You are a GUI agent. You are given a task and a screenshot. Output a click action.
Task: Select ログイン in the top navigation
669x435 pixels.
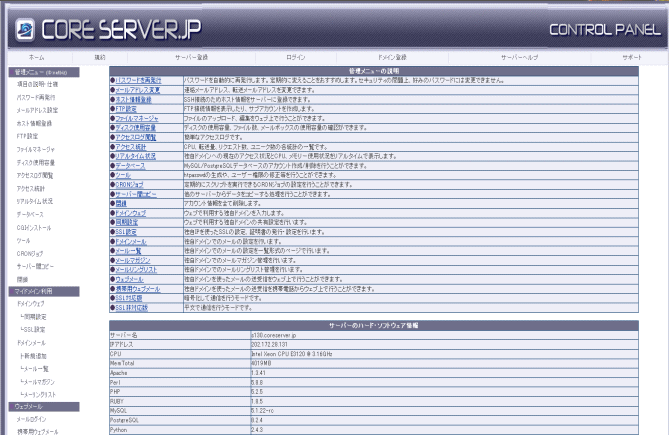click(295, 58)
